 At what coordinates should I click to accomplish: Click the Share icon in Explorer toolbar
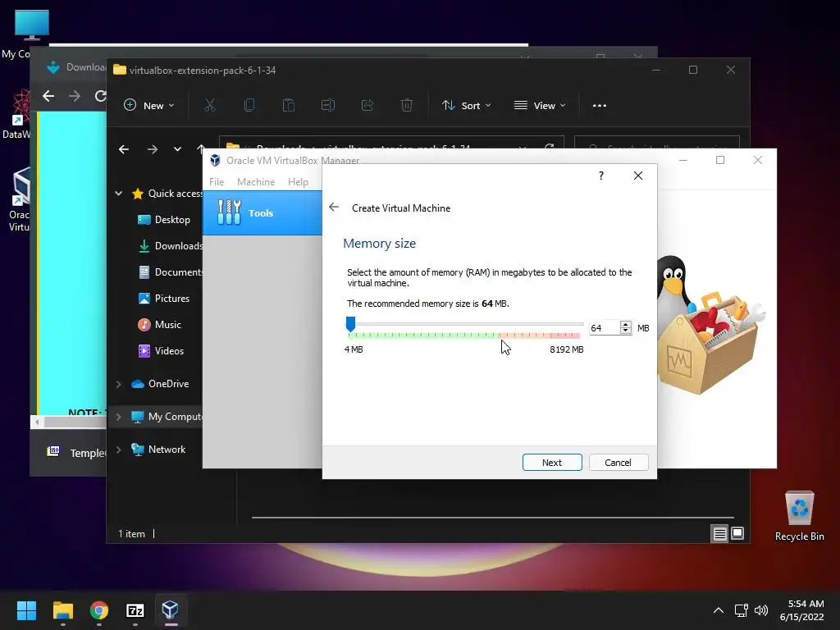tap(367, 106)
